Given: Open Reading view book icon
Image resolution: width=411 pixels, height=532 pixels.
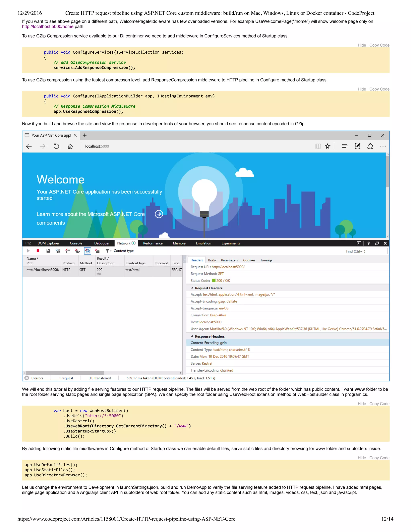Looking at the screenshot, I should click(318, 146).
